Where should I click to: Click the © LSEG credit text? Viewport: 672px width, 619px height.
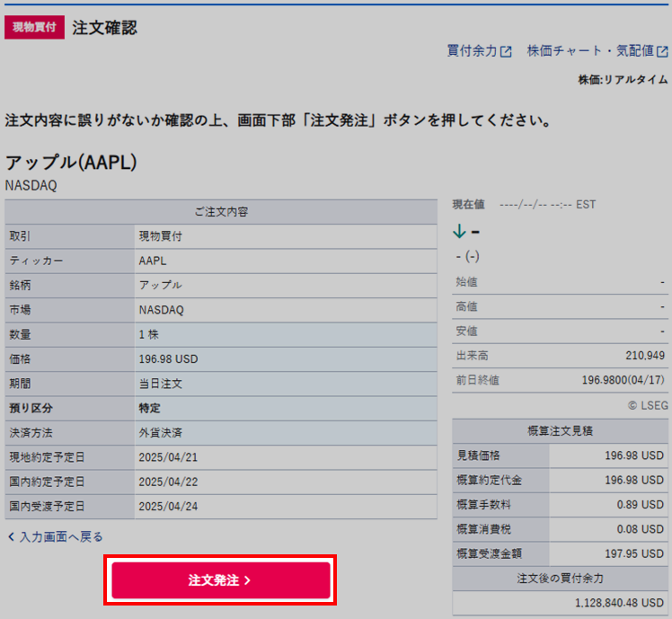coord(648,405)
